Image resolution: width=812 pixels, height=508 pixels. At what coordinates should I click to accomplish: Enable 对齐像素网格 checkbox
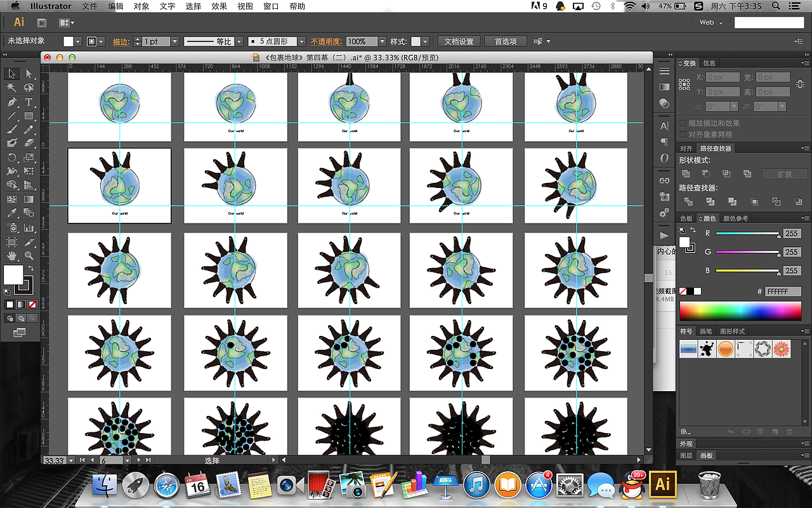point(683,135)
